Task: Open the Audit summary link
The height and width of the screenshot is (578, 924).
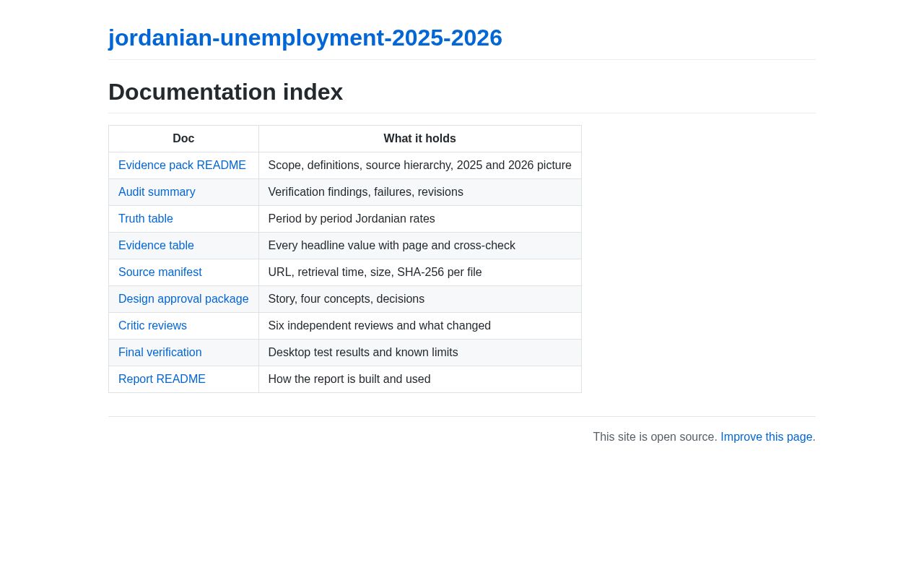Action: click(157, 192)
